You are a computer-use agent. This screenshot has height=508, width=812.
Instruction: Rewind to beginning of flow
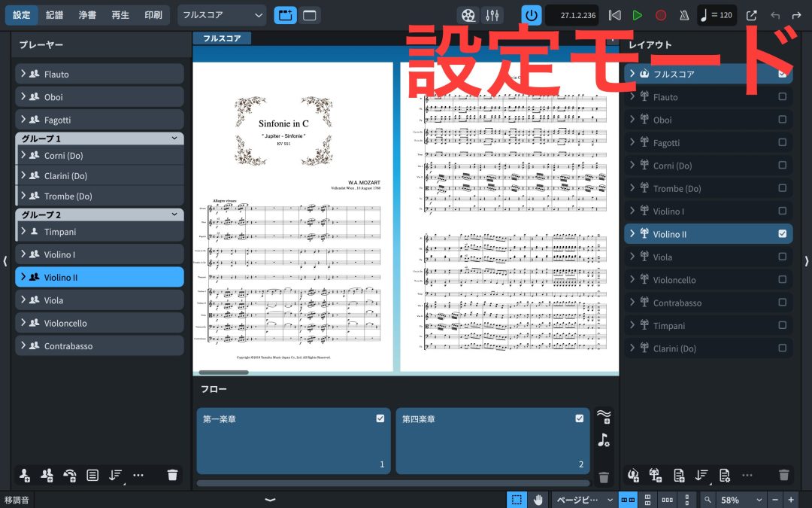pos(615,15)
